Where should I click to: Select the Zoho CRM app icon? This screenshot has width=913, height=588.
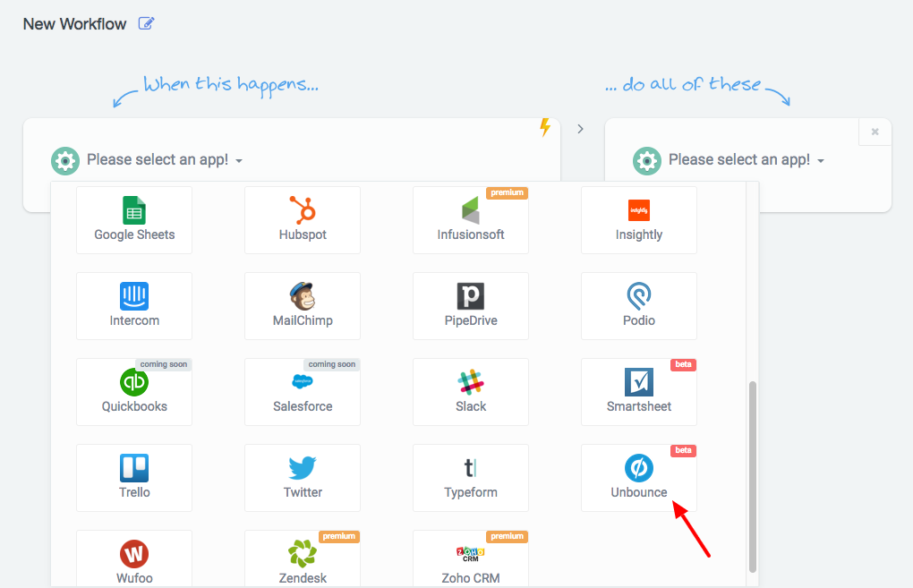click(471, 554)
